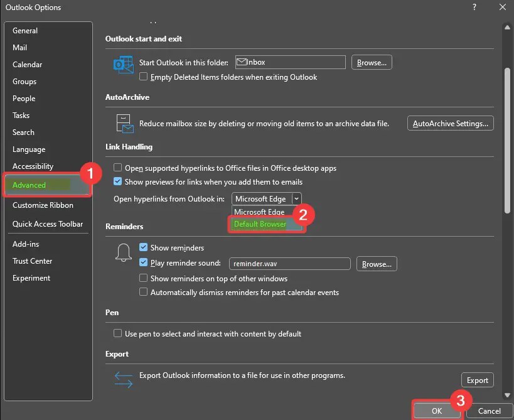Select the Accessibility category
The height and width of the screenshot is (420, 514).
33,166
